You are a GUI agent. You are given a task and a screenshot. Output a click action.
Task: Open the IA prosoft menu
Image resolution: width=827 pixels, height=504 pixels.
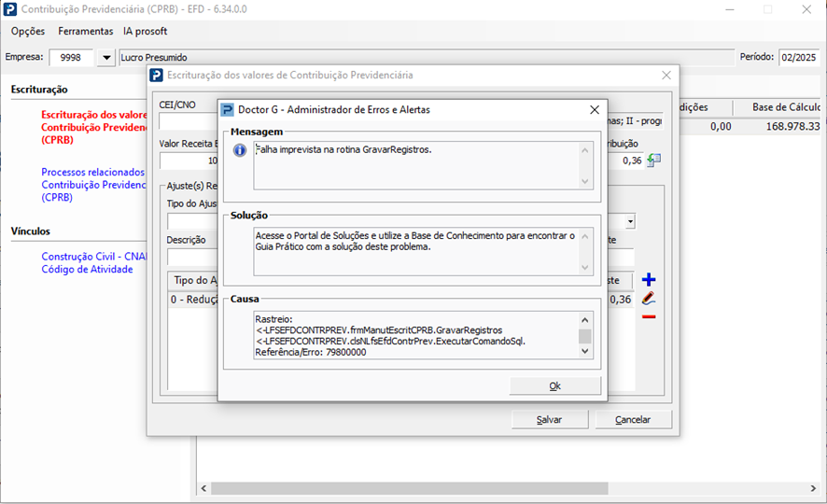[145, 31]
